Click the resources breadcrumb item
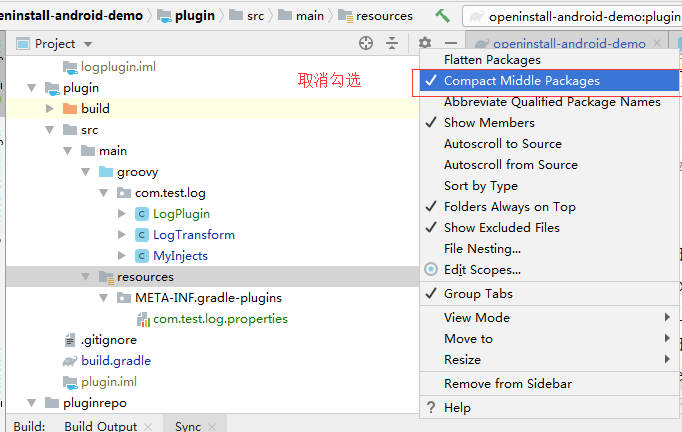This screenshot has width=682, height=432. (384, 16)
